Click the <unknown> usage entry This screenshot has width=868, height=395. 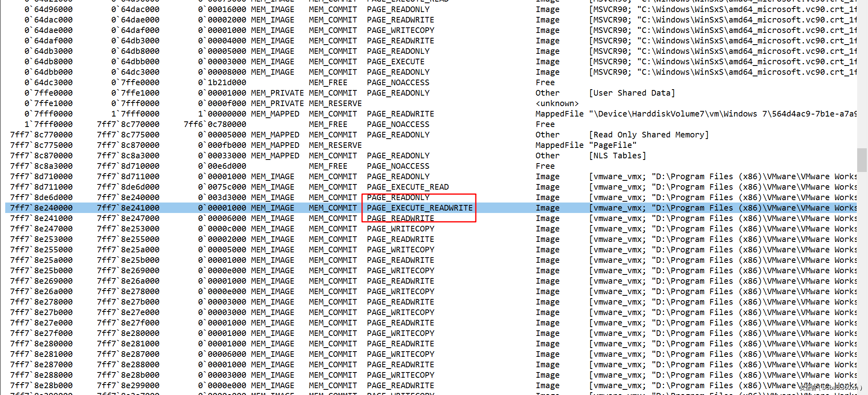(557, 103)
